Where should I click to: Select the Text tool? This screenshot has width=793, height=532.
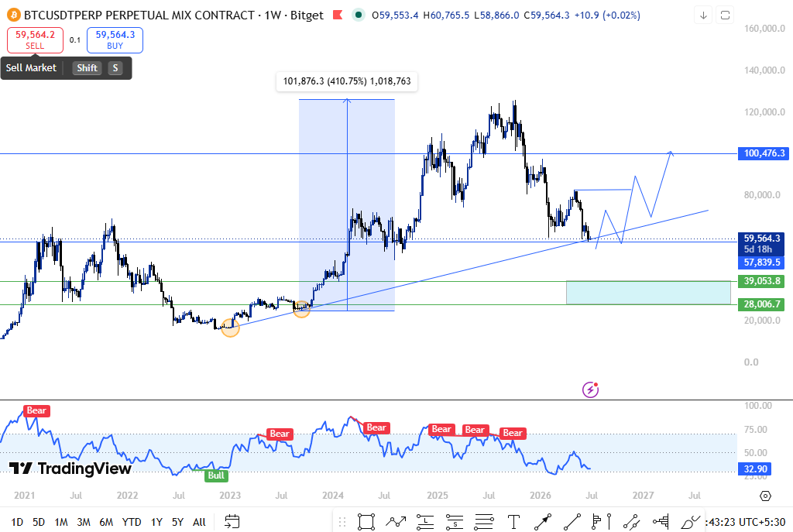point(513,522)
